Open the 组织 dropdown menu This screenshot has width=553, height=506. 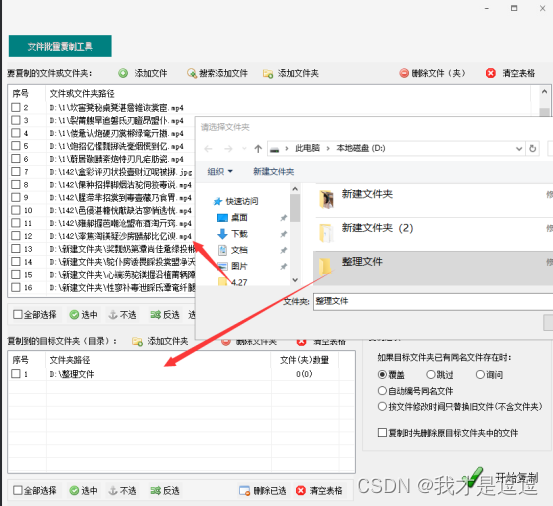click(220, 172)
